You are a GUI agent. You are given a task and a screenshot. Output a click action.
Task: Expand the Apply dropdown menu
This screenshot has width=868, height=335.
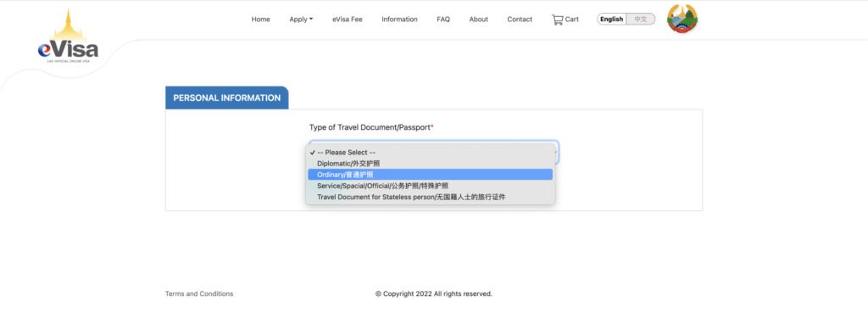(x=301, y=20)
